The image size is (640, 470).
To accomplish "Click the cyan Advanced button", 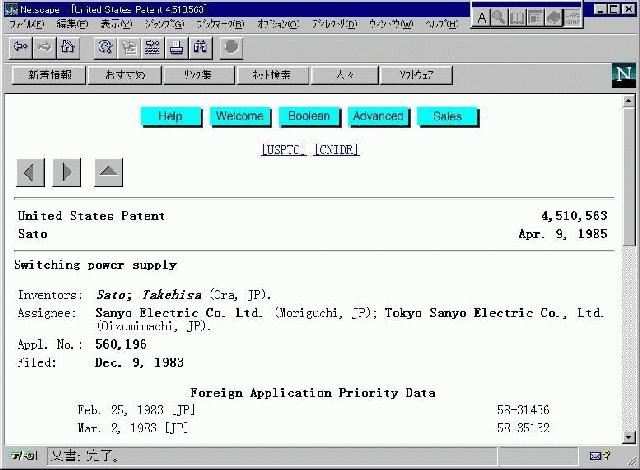I will (378, 116).
